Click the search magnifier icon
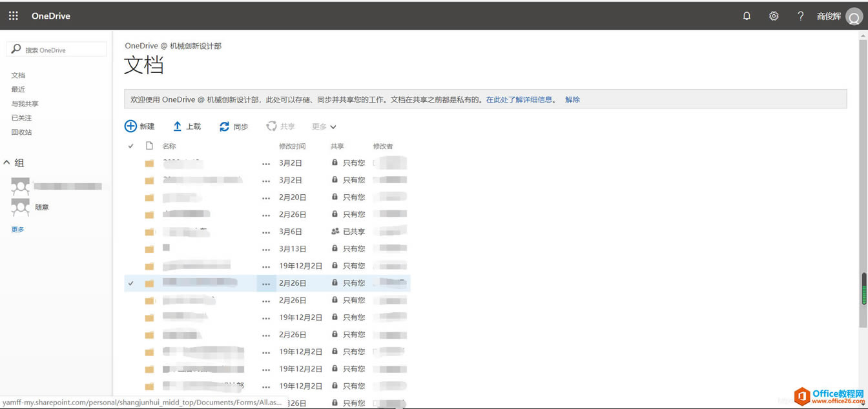 16,49
